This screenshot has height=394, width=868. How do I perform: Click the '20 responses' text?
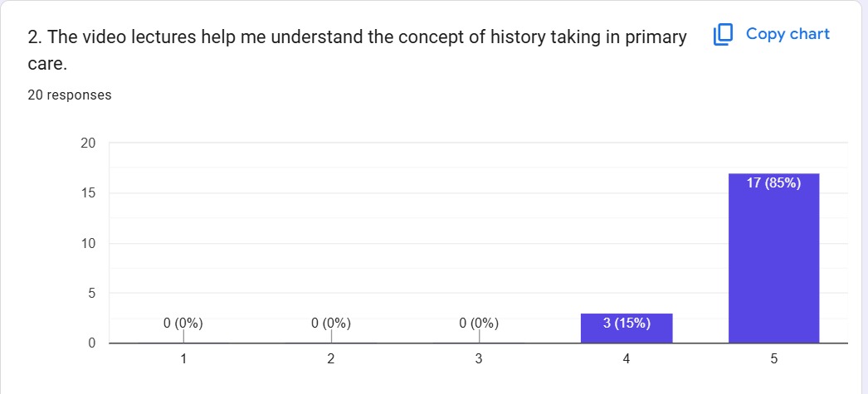coord(69,95)
